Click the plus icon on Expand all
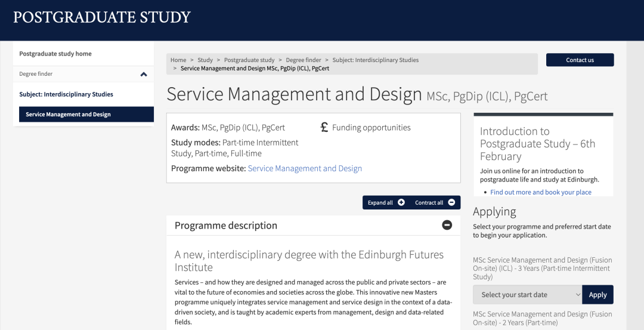Screen dimensions: 644x330 click(401, 202)
